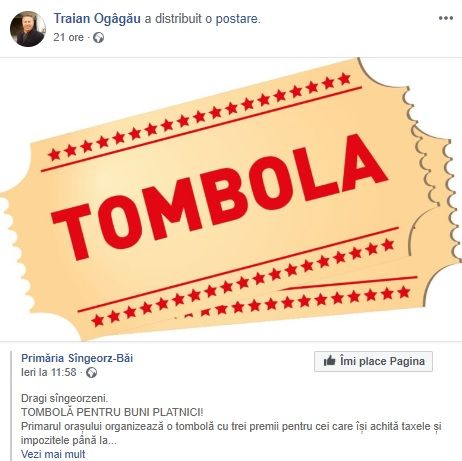Screen dimensions: 462x461
Task: Click Traian Ogâgău's profile picture
Action: (x=28, y=29)
